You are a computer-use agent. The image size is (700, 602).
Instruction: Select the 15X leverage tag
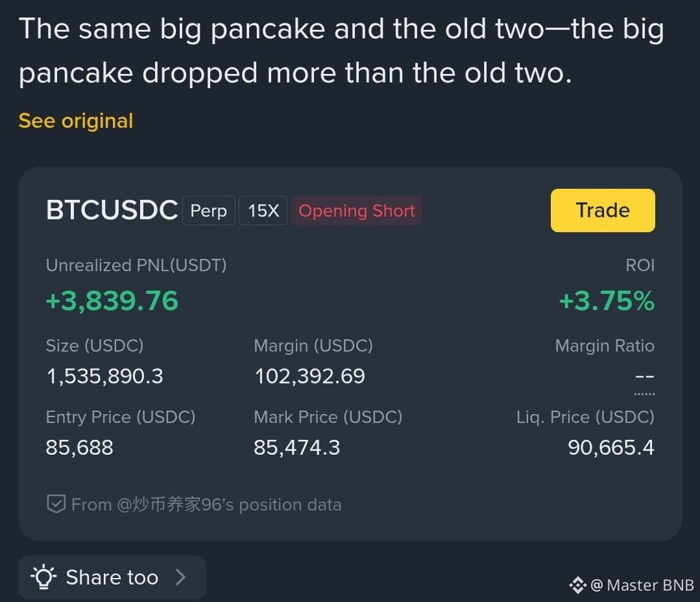pyautogui.click(x=263, y=211)
